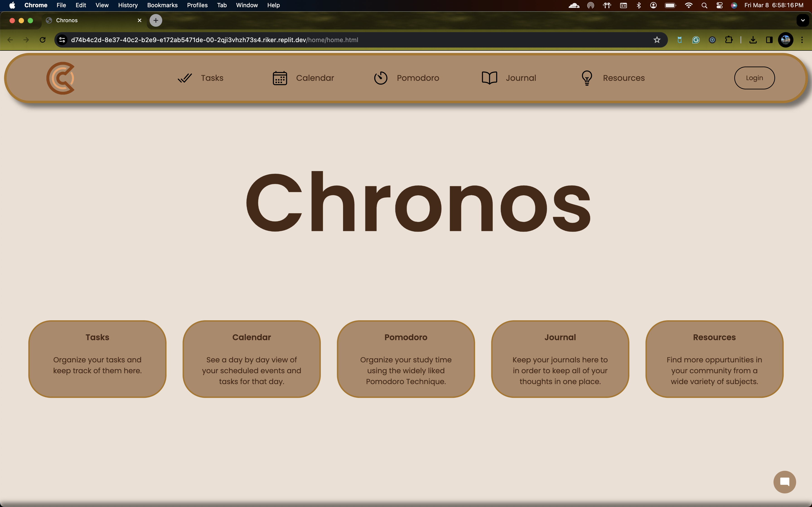This screenshot has height=507, width=812.
Task: Click the Tasks double-checkmark icon
Action: pos(185,78)
